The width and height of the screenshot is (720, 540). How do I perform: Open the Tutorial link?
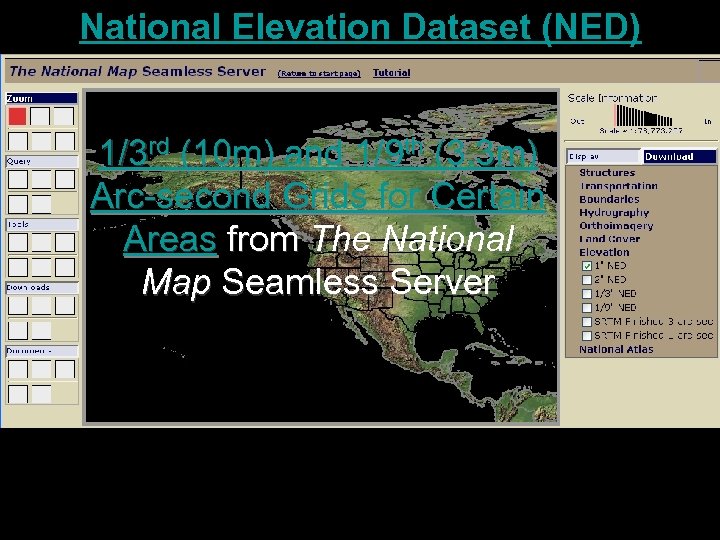click(391, 73)
